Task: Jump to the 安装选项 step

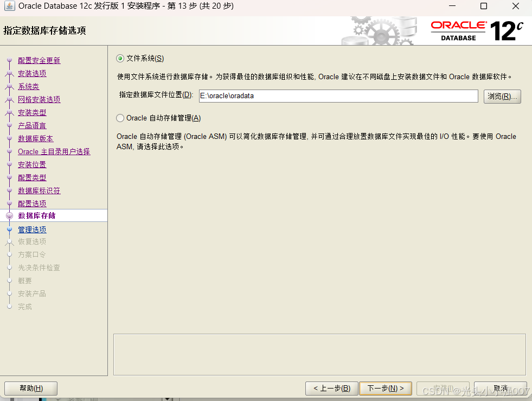Action: point(32,73)
